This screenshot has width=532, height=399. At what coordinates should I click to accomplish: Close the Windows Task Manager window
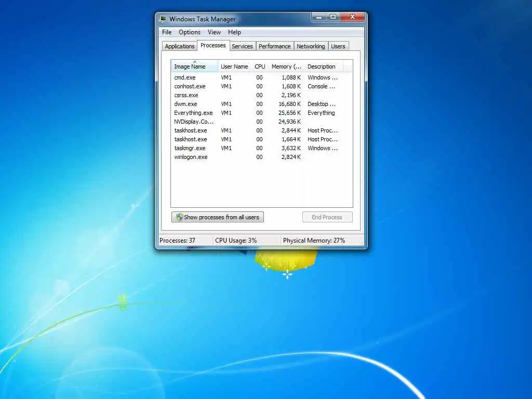(353, 17)
